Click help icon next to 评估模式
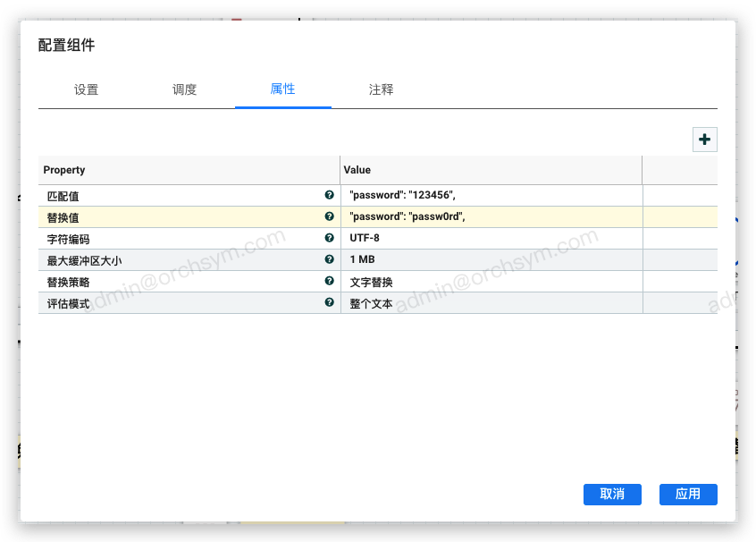Viewport: 756px width, 542px height. pos(329,302)
